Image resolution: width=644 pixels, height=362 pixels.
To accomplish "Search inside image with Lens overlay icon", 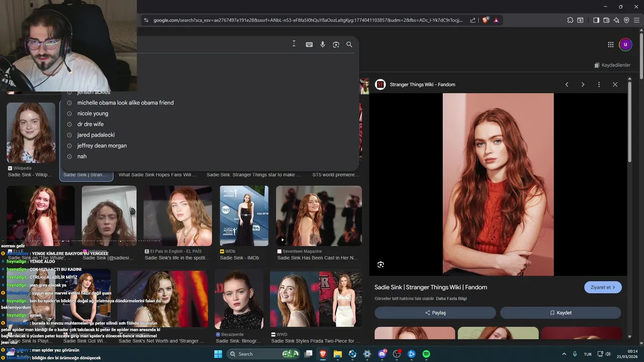I will pos(380,264).
